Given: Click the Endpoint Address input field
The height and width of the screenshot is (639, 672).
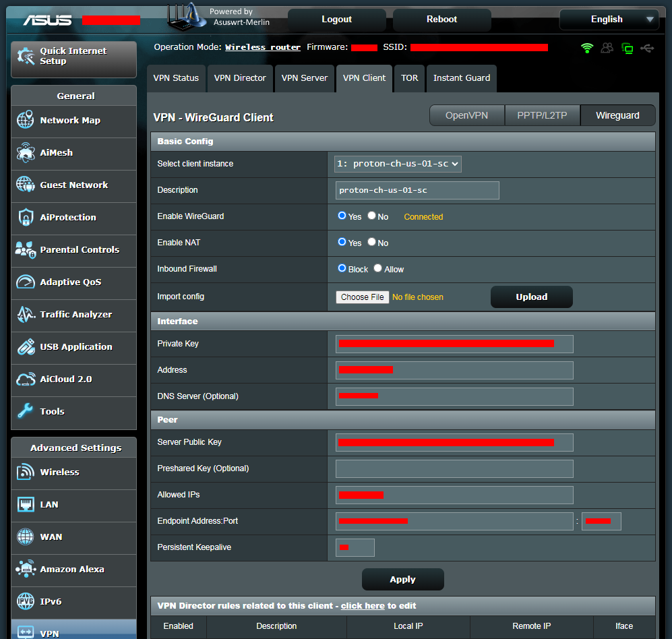Looking at the screenshot, I should (x=454, y=521).
